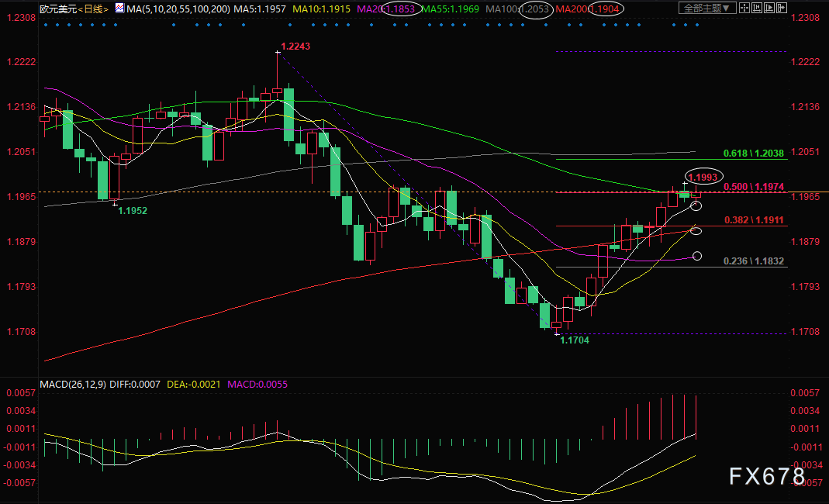Click the MA5:1.1957 value
829x504 pixels.
click(x=260, y=9)
